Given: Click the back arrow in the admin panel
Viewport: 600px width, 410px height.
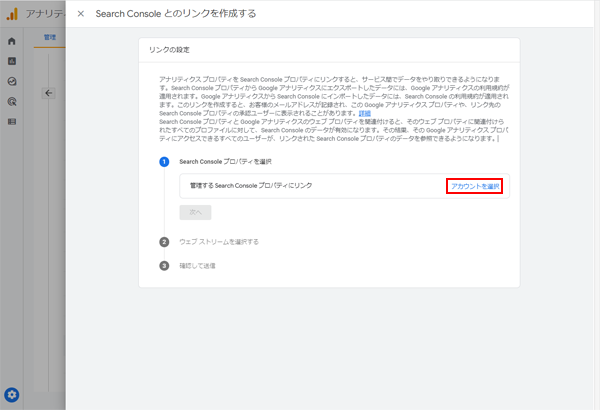Looking at the screenshot, I should 49,93.
